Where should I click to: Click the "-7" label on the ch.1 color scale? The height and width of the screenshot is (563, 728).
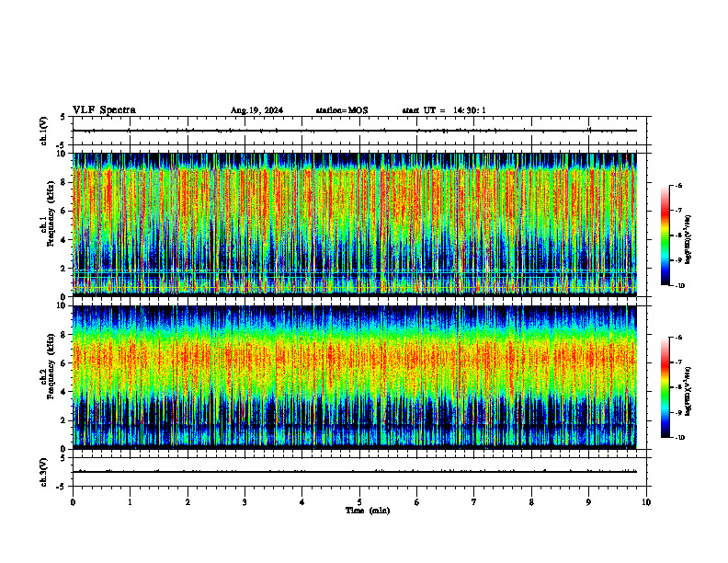[x=678, y=211]
